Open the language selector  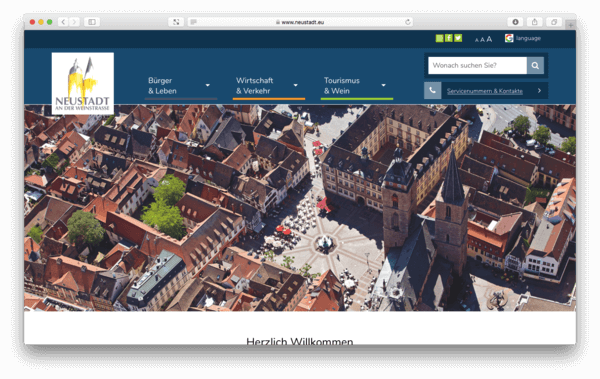[x=528, y=38]
